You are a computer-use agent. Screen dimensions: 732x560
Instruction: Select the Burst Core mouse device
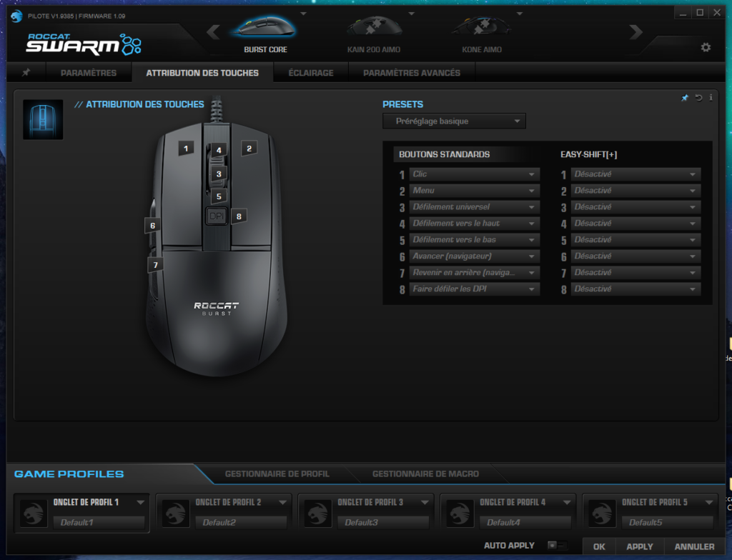click(x=265, y=34)
